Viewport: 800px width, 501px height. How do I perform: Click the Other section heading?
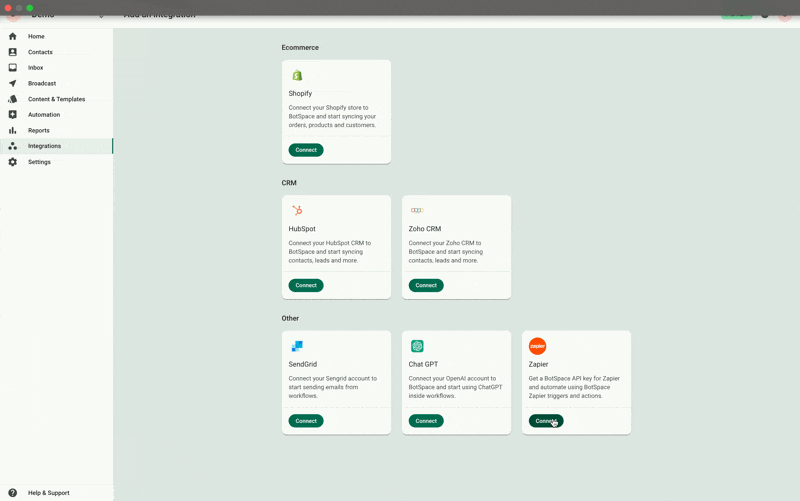coord(290,318)
